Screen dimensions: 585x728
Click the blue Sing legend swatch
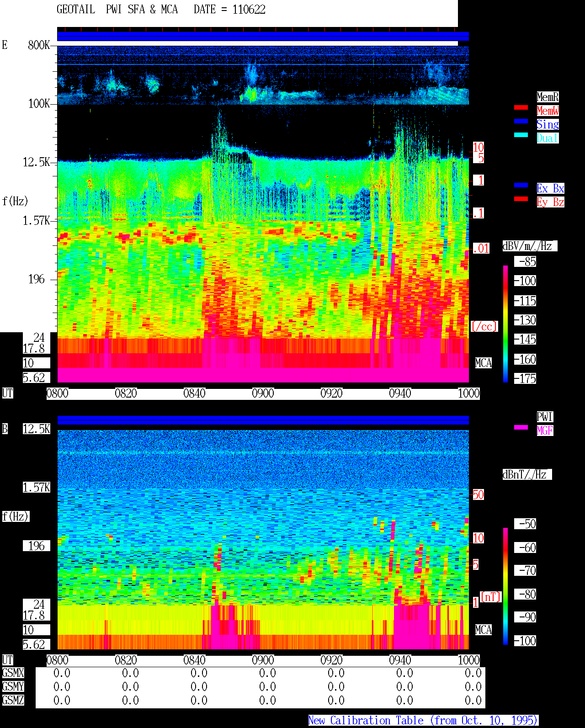pyautogui.click(x=521, y=121)
